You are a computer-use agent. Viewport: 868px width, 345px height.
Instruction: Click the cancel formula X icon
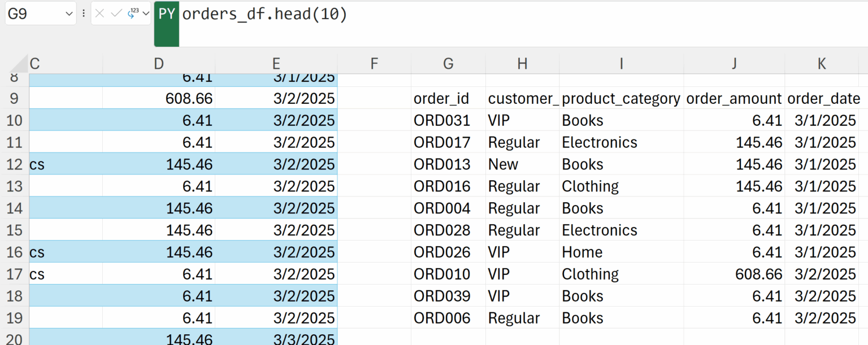click(100, 14)
